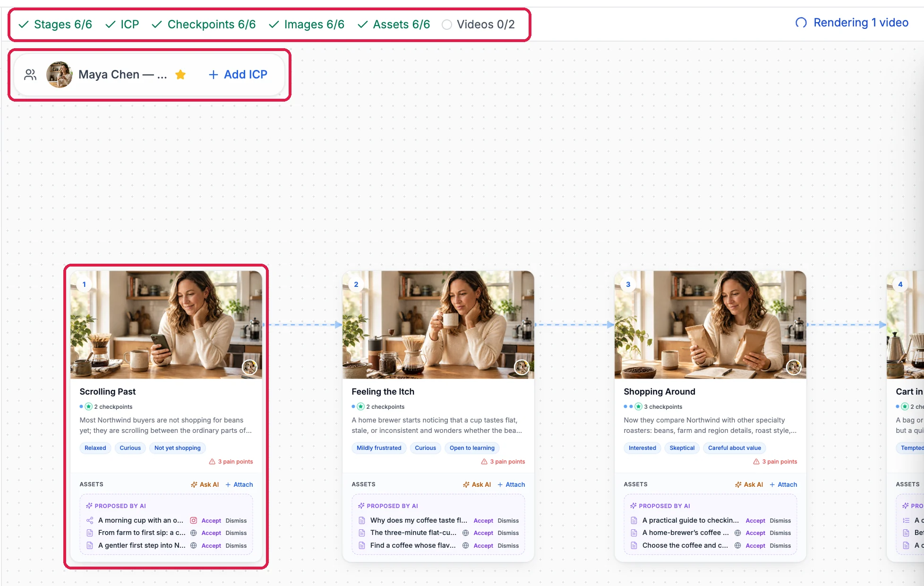Click the document icon beside 'Why does my coffee taste'
Image resolution: width=924 pixels, height=586 pixels.
pyautogui.click(x=362, y=520)
